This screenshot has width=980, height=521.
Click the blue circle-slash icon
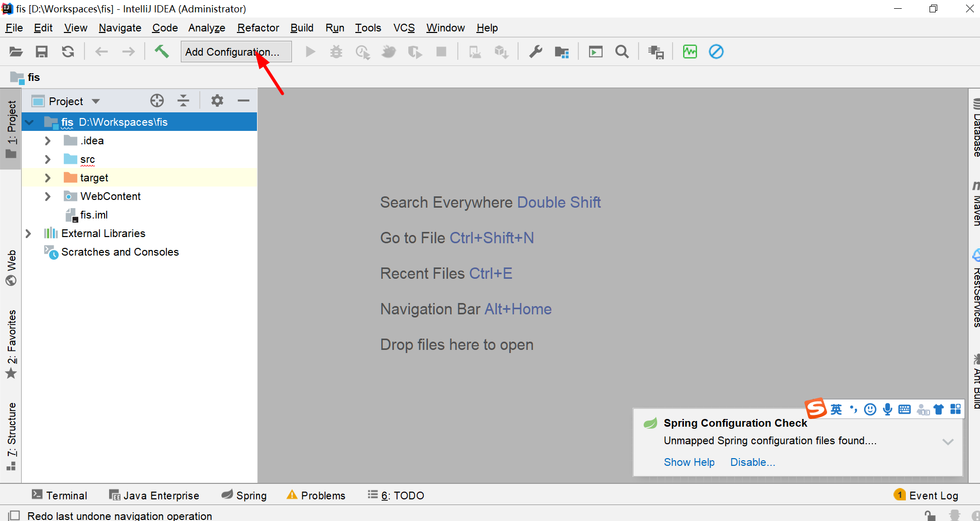coord(716,52)
